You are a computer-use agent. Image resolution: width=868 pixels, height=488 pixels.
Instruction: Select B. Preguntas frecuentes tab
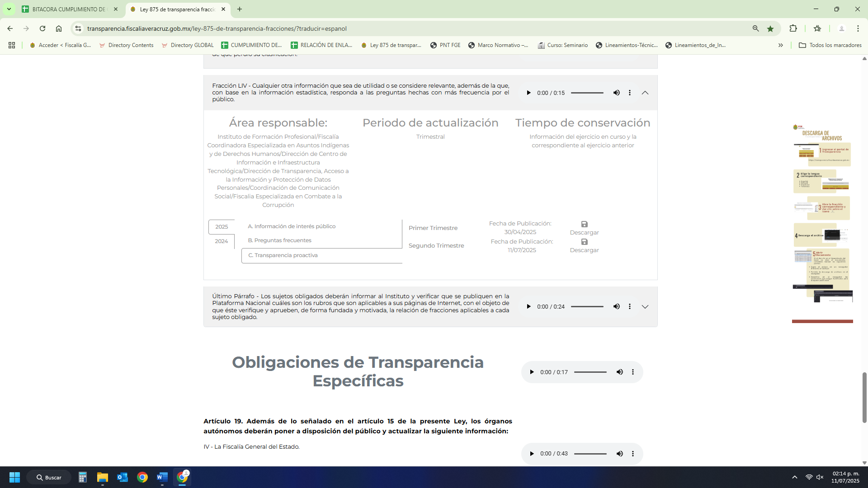pos(279,240)
